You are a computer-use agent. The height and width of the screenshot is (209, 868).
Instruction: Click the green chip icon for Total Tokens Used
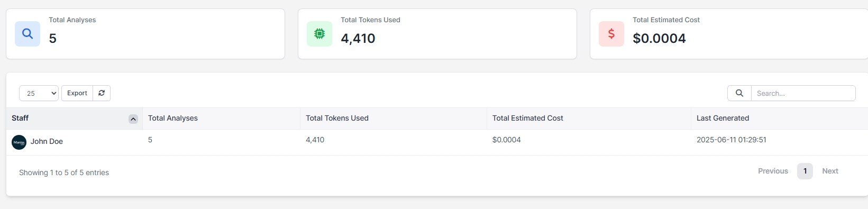319,34
